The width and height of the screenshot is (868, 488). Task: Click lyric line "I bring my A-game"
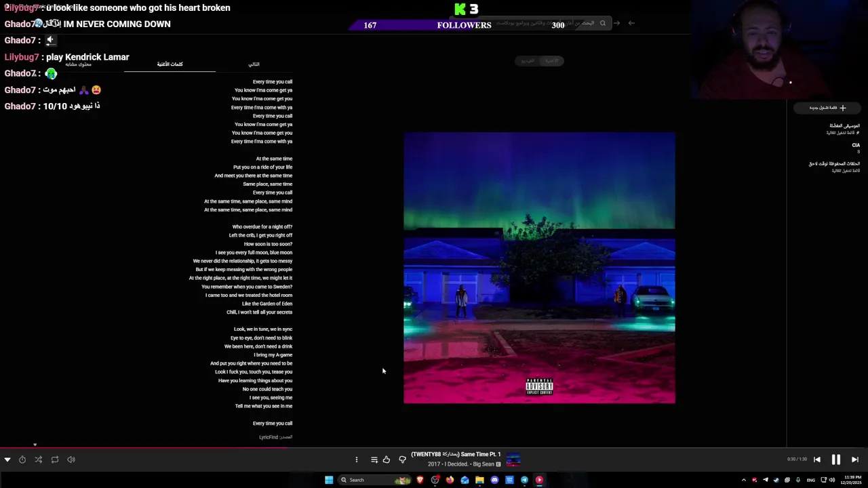[273, 355]
